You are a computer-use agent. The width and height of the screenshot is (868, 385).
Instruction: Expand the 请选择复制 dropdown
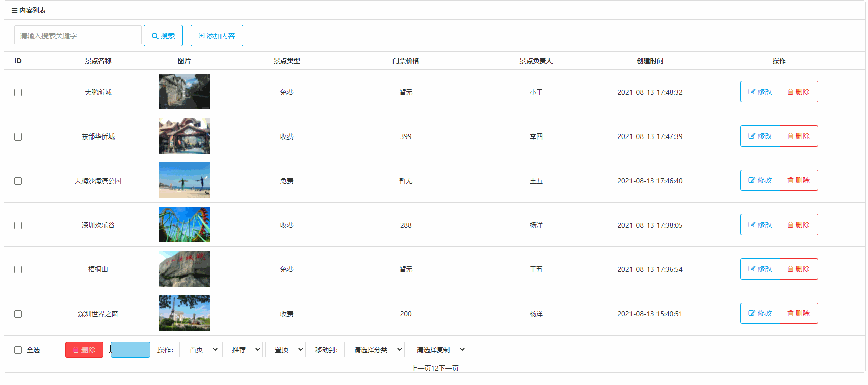tap(437, 350)
